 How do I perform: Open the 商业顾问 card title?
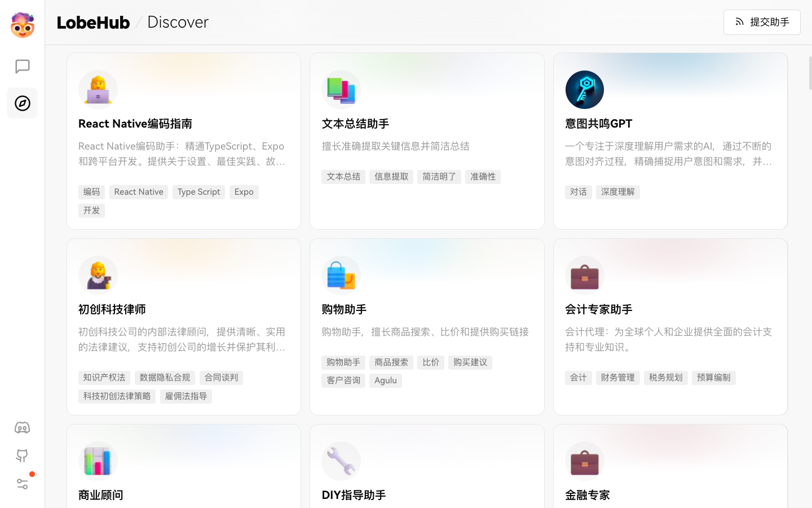pyautogui.click(x=101, y=495)
